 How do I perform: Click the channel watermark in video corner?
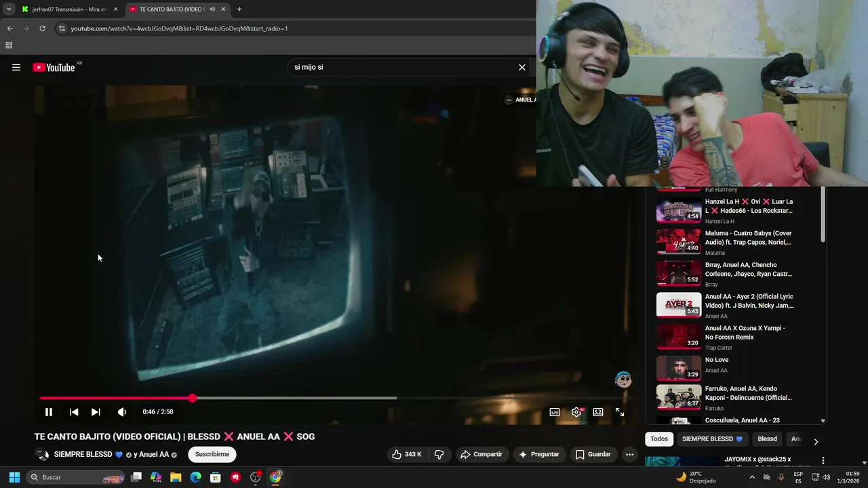coord(623,380)
